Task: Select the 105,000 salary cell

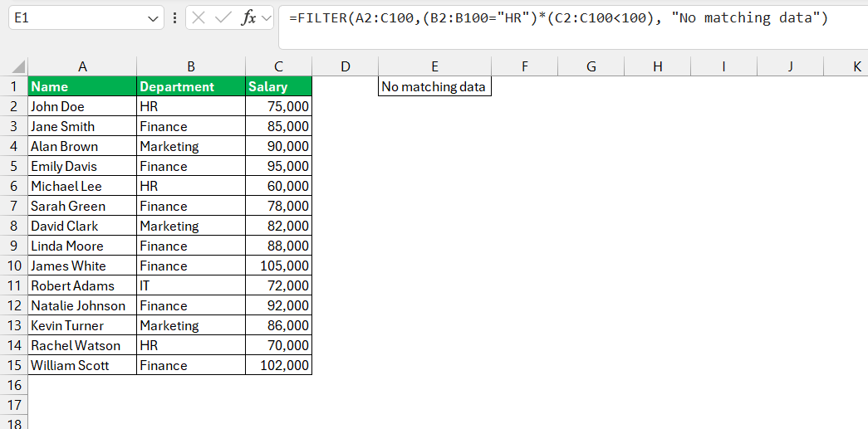Action: point(278,266)
